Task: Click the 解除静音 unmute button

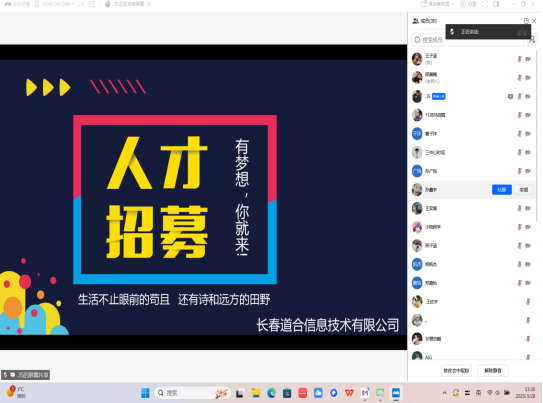Action: click(493, 370)
